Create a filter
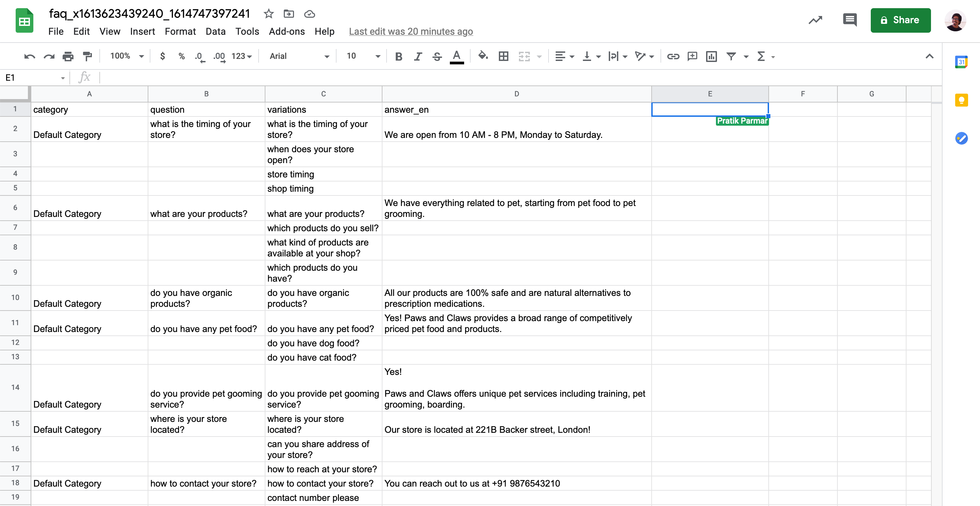Image resolution: width=980 pixels, height=506 pixels. pyautogui.click(x=731, y=56)
